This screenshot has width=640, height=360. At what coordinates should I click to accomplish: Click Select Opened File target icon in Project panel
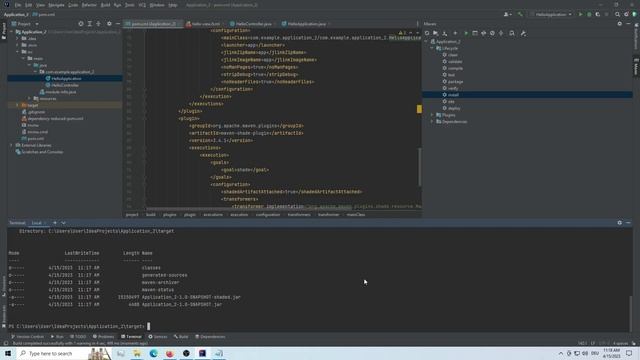[x=80, y=24]
